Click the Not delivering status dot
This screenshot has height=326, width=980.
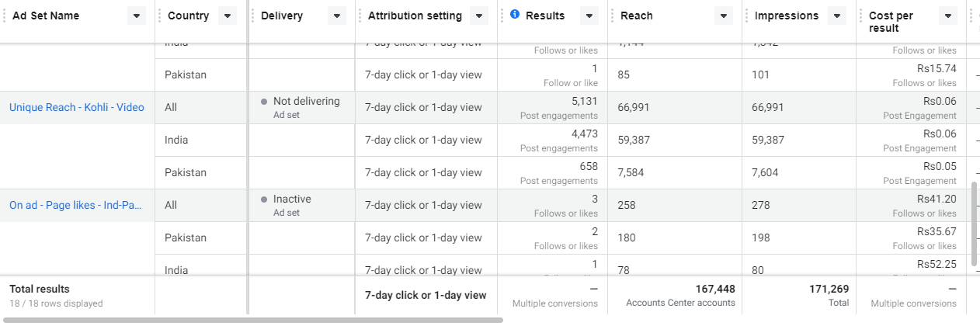[265, 102]
